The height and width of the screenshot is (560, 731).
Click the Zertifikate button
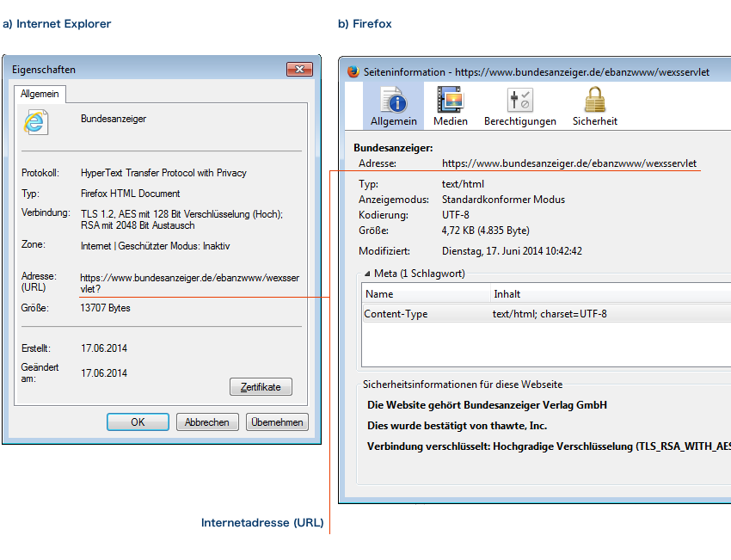261,386
